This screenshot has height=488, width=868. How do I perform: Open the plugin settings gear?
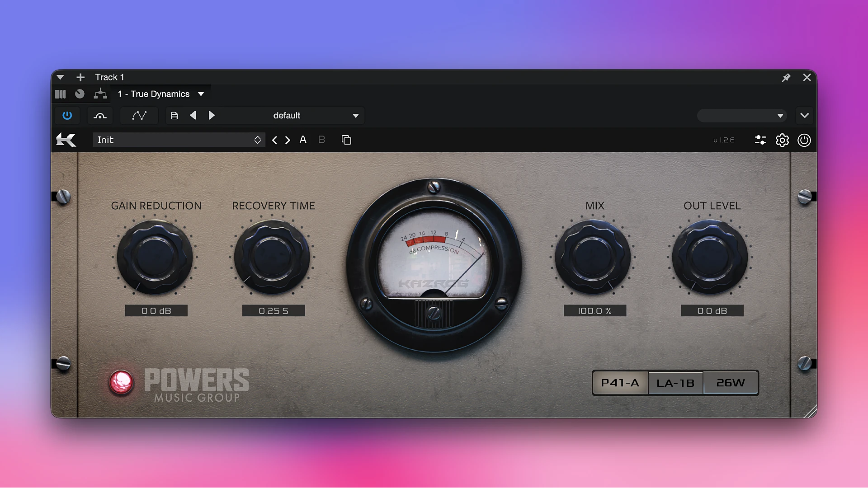coord(782,140)
